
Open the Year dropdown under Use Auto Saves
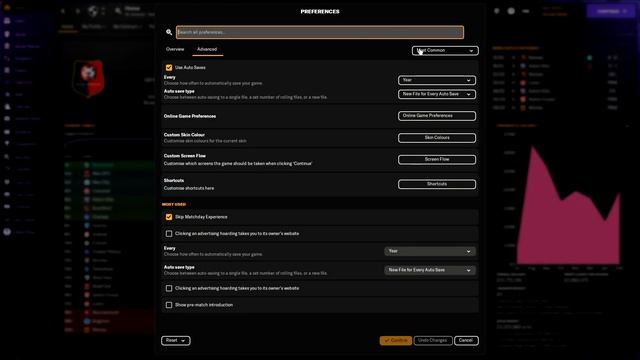pyautogui.click(x=437, y=80)
